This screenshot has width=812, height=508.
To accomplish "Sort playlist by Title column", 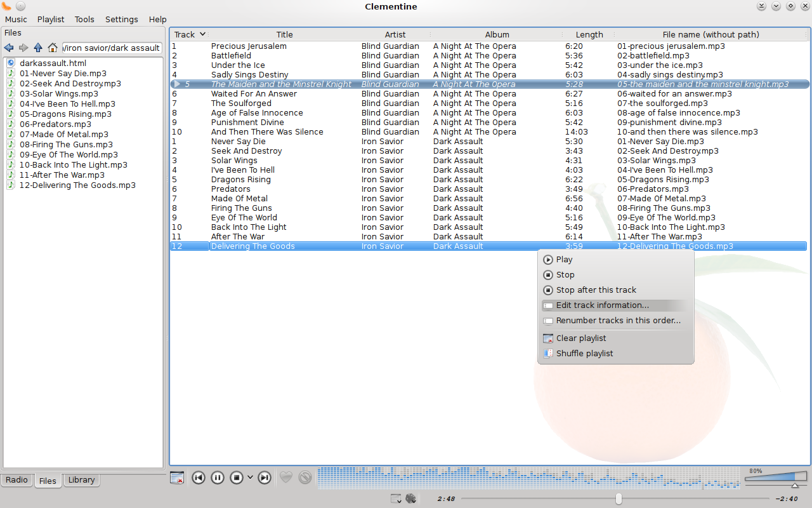I will pyautogui.click(x=285, y=34).
